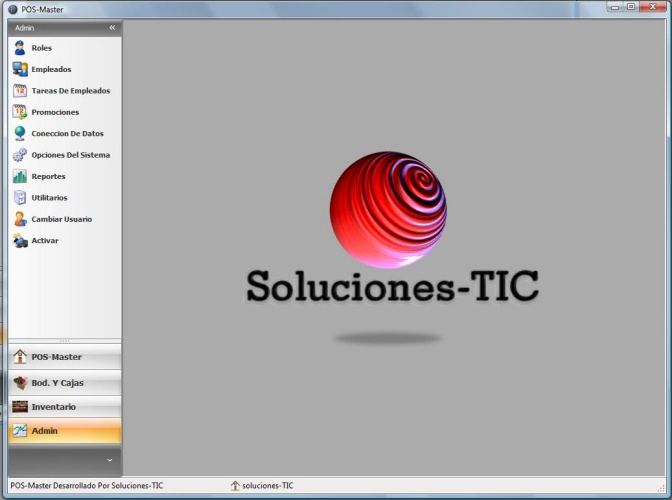Click the Admin chart icon

pyautogui.click(x=20, y=431)
